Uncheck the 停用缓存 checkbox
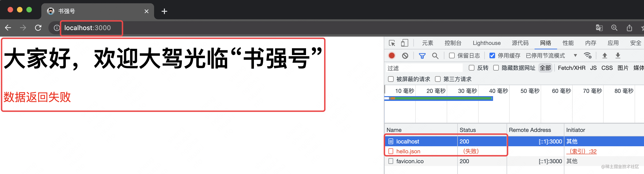This screenshot has width=644, height=174. click(492, 55)
